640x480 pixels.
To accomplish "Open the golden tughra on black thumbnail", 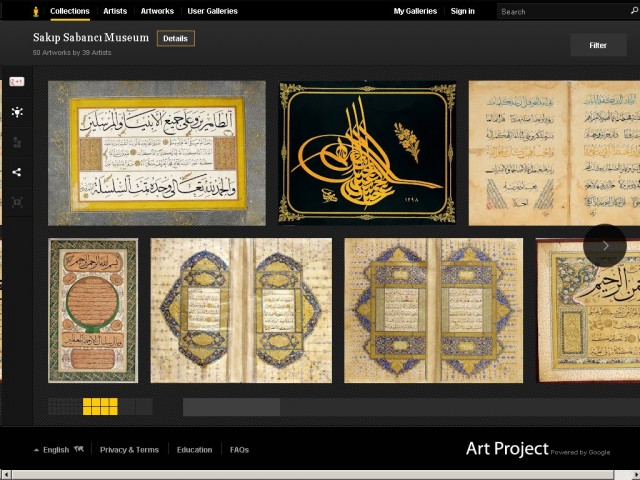I will coord(367,153).
